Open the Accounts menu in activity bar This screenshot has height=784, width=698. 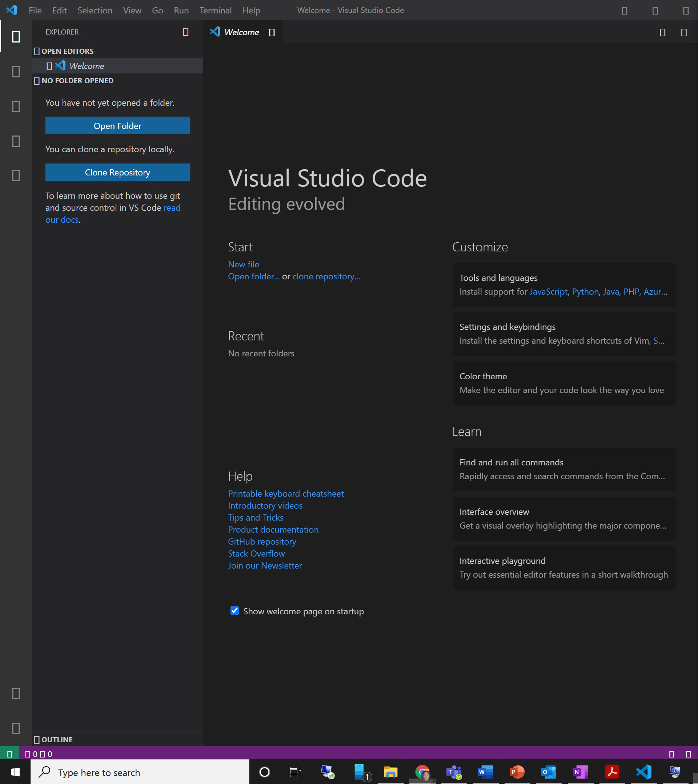16,694
